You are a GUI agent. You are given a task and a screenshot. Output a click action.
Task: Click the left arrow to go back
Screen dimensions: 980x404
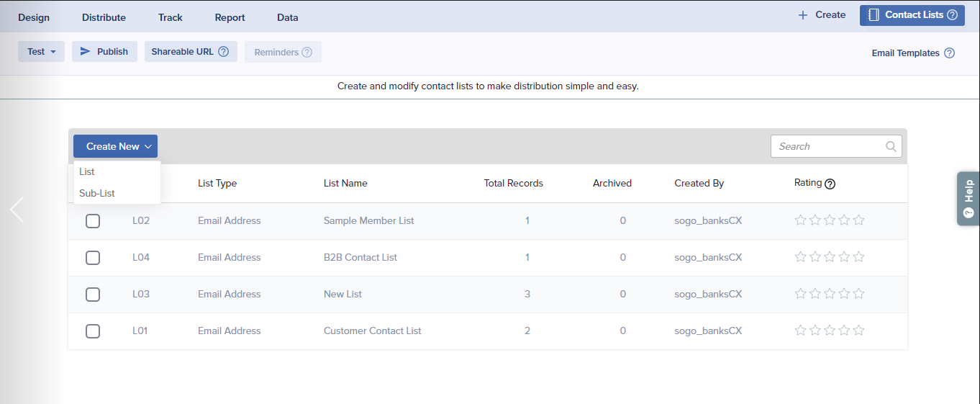[17, 210]
